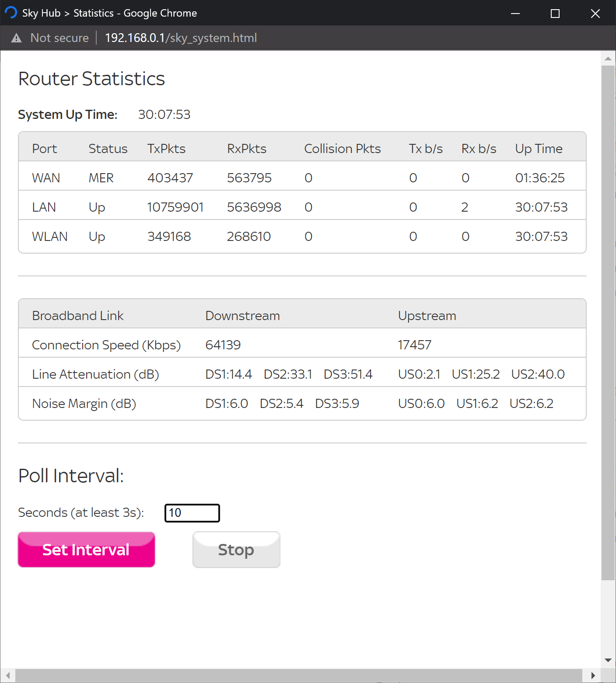The width and height of the screenshot is (616, 683).
Task: Click the horizontal scrollbar left arrow
Action: [x=8, y=675]
